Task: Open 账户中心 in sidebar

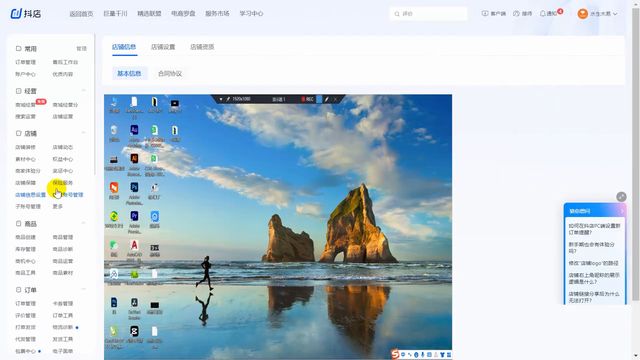Action: click(x=25, y=74)
